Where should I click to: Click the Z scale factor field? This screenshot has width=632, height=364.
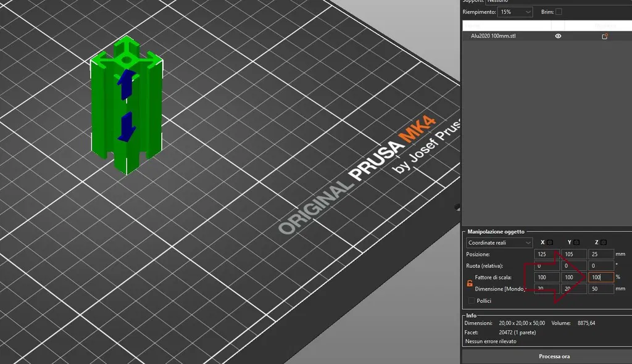point(601,278)
